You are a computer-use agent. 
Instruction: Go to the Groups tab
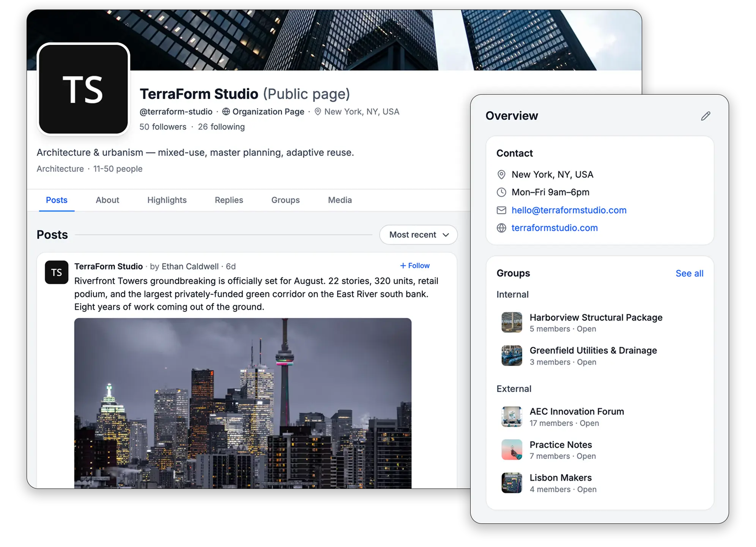coord(285,200)
